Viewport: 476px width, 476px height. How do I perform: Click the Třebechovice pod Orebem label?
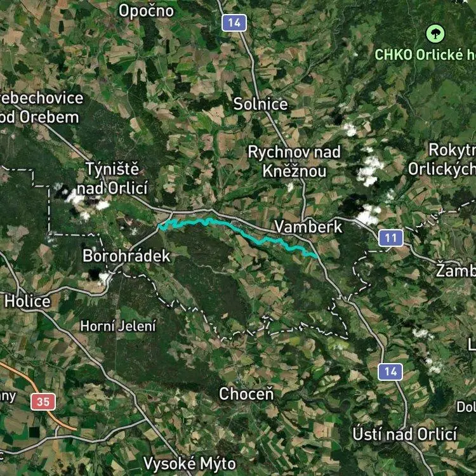pyautogui.click(x=40, y=108)
